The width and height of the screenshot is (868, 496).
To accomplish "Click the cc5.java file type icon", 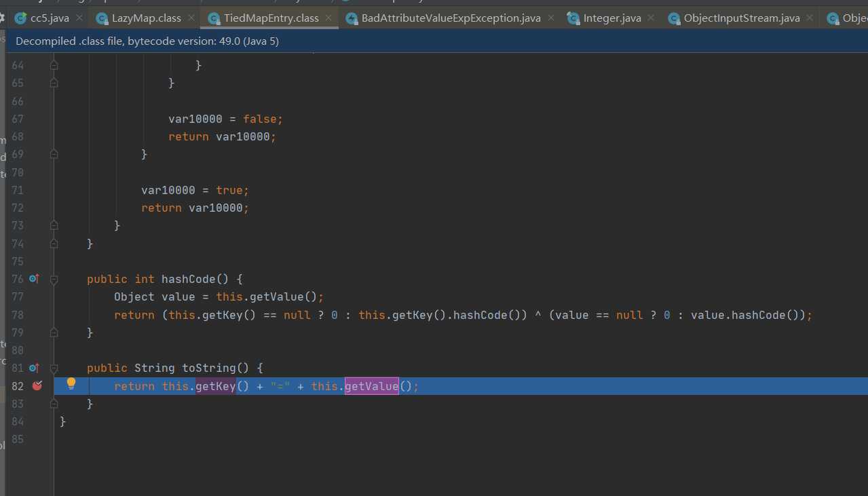I will [x=21, y=18].
